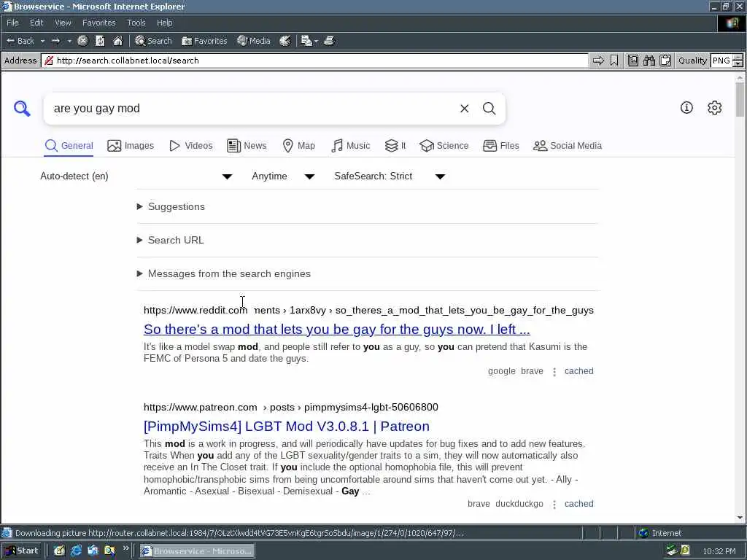Switch to the Music tab
The width and height of the screenshot is (747, 560).
pos(350,146)
